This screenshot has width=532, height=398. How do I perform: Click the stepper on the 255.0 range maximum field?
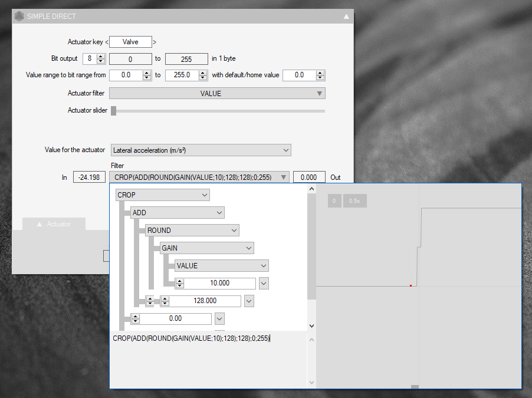(202, 75)
